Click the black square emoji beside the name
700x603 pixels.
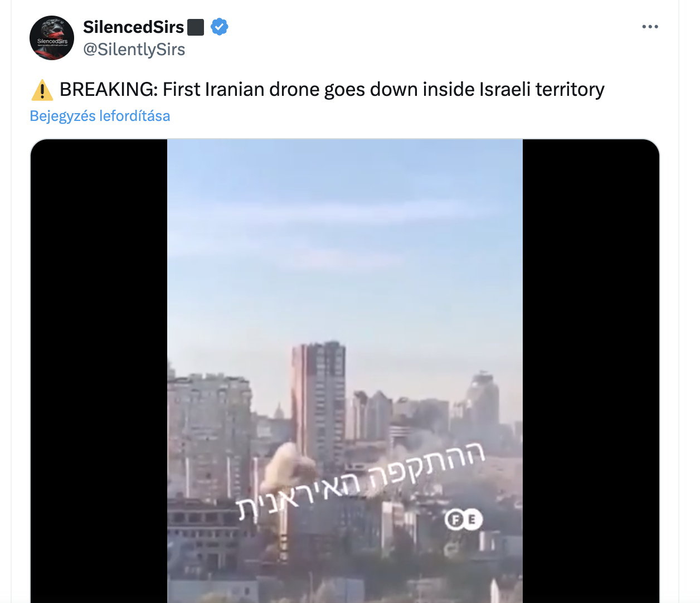(x=196, y=27)
